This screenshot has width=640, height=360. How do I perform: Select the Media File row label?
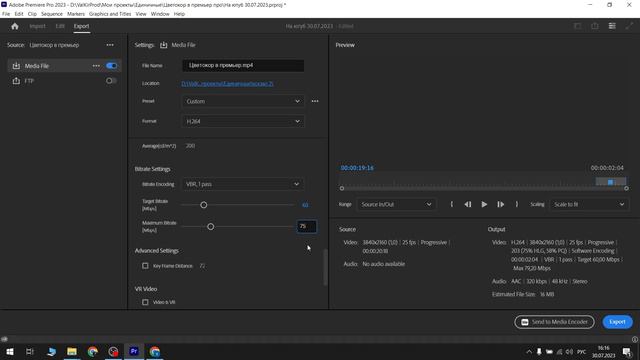pyautogui.click(x=37, y=66)
